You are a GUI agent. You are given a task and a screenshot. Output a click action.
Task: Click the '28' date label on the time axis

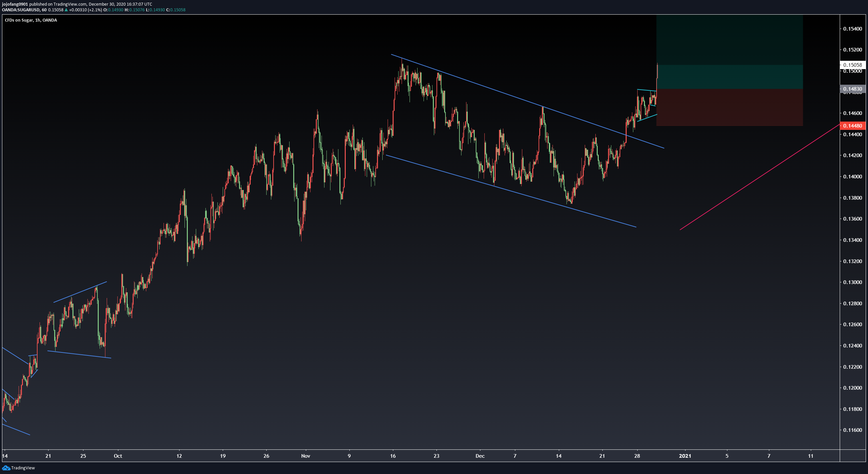637,456
